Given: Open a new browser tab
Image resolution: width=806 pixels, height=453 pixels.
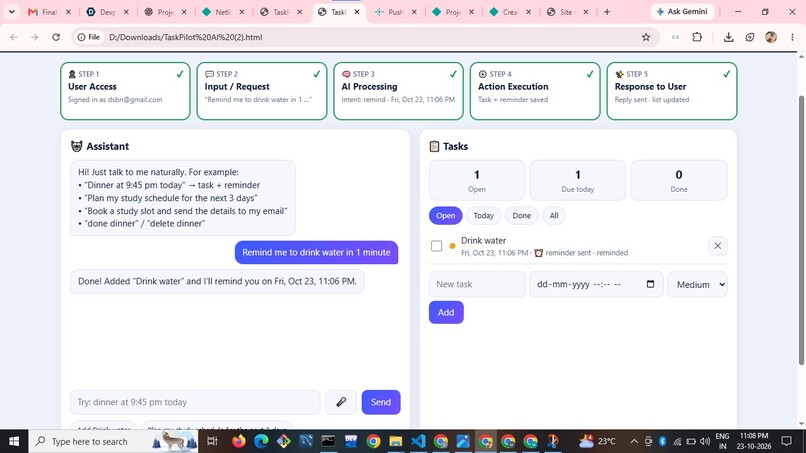Looking at the screenshot, I should click(x=607, y=12).
